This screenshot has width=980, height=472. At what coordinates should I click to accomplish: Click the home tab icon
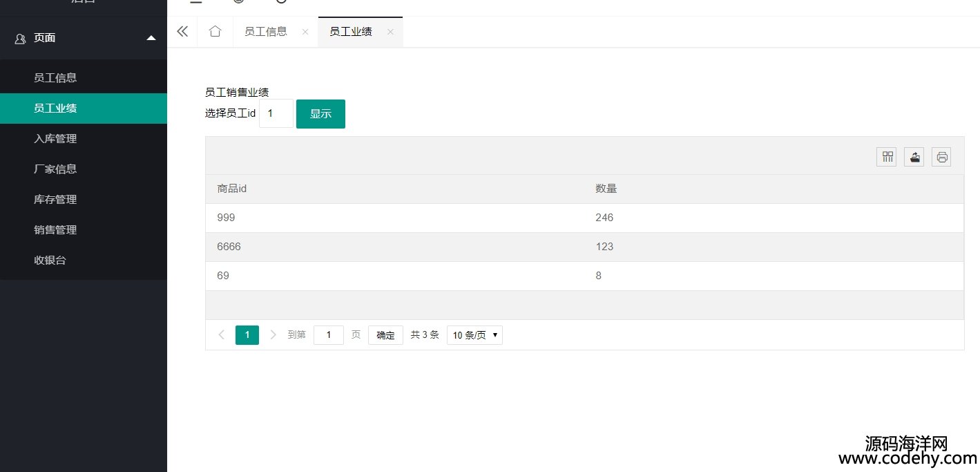(x=215, y=32)
